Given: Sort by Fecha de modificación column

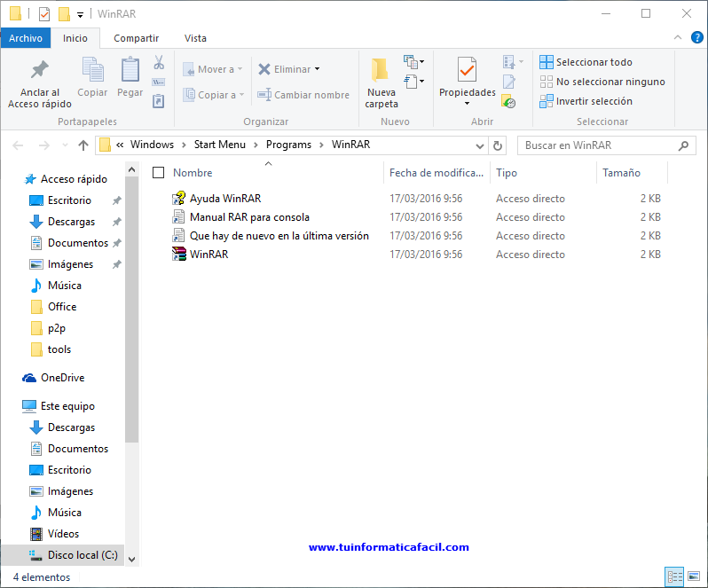Looking at the screenshot, I should 437,173.
